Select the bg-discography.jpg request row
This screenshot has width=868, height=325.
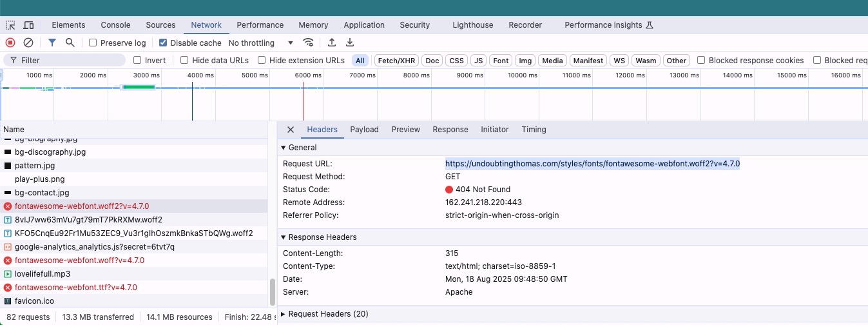(134, 152)
